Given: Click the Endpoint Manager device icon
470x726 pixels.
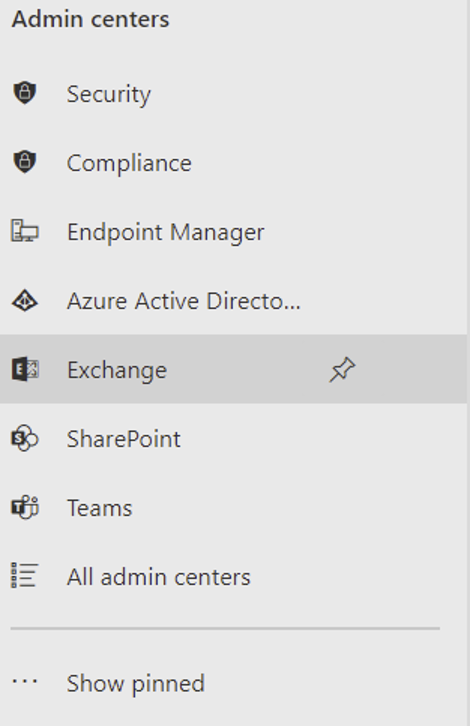Looking at the screenshot, I should tap(25, 231).
